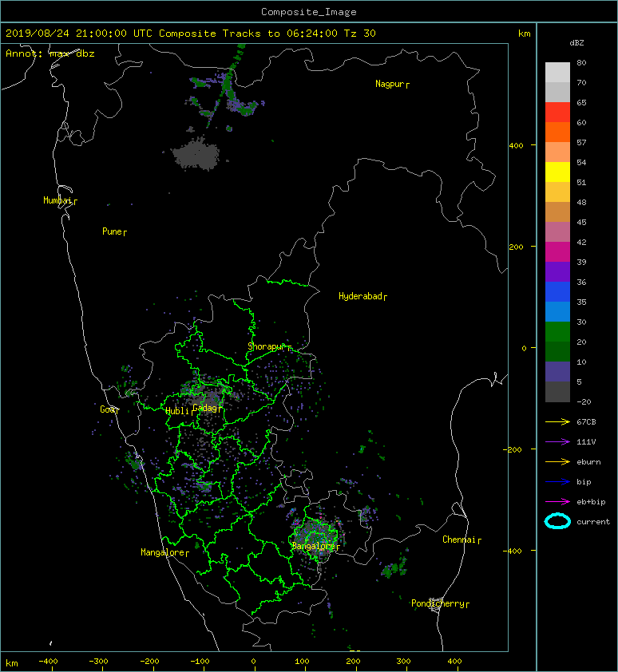Click the Mumbai city label

pos(57,200)
